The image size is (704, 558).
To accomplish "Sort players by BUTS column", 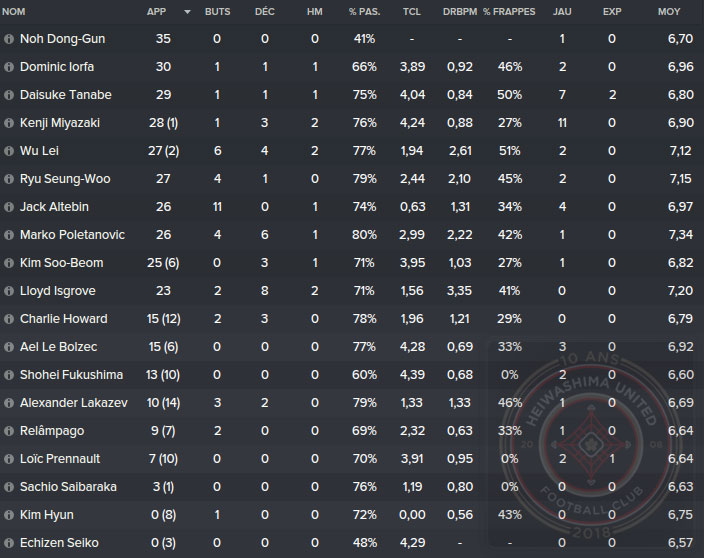I will pos(216,11).
